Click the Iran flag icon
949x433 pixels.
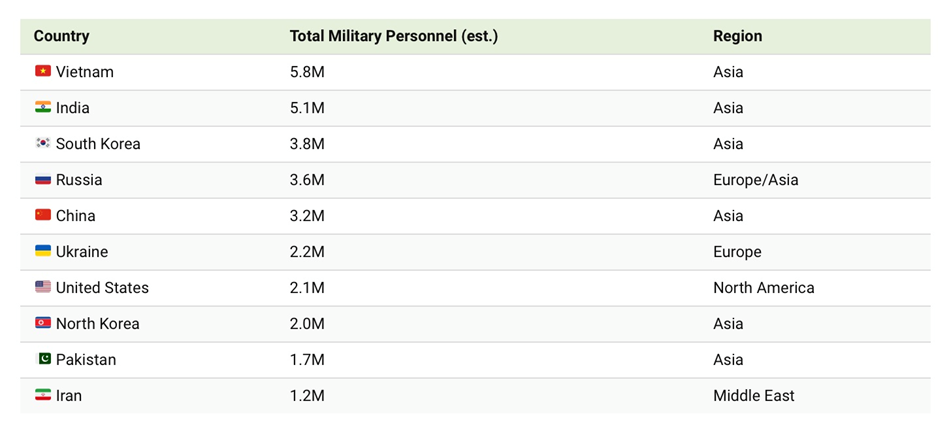(x=43, y=396)
